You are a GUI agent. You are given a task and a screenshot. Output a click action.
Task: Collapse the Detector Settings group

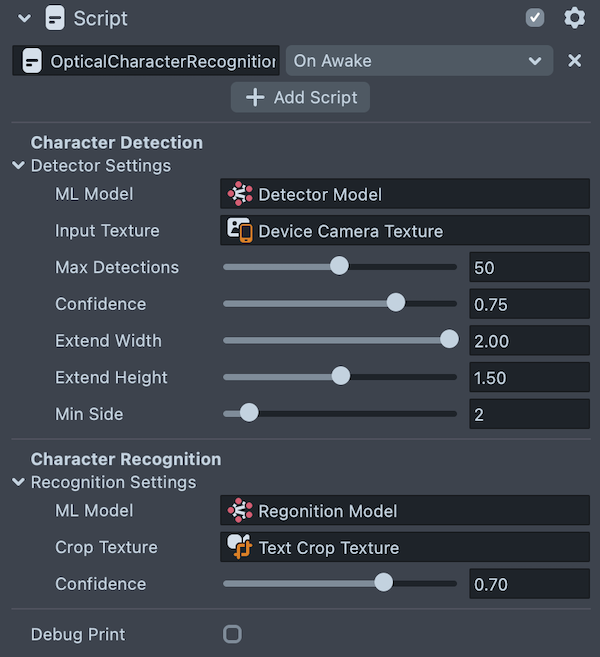point(18,166)
